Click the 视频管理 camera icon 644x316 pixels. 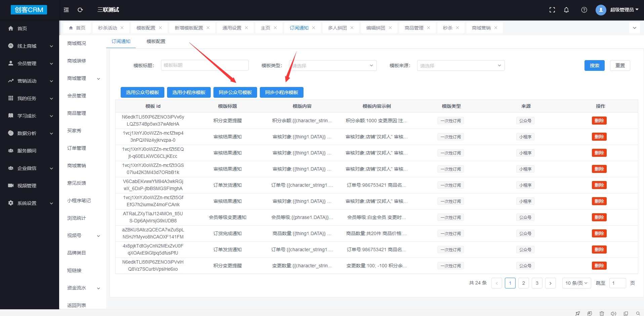11,186
